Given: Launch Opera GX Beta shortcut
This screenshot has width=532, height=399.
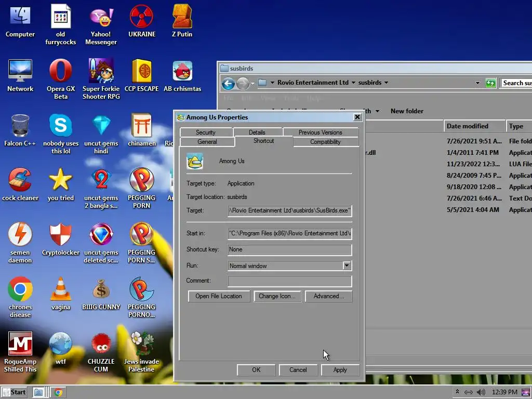Looking at the screenshot, I should 60,79.
